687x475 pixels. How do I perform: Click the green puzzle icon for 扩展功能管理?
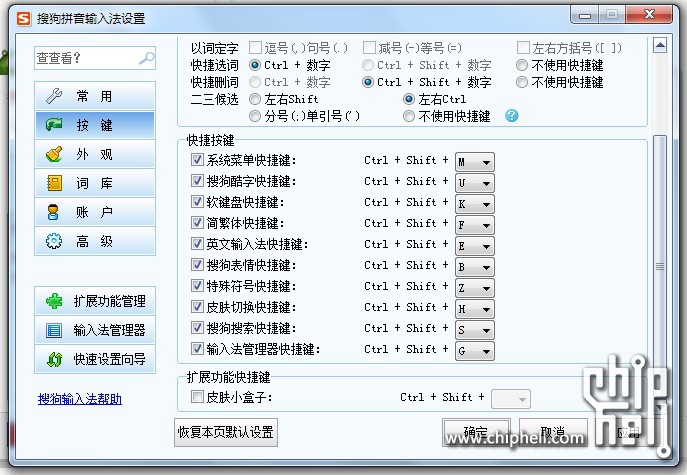point(54,301)
